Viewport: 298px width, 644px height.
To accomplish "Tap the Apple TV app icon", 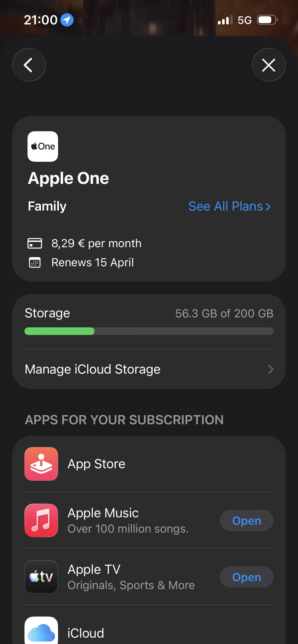I will 41,577.
